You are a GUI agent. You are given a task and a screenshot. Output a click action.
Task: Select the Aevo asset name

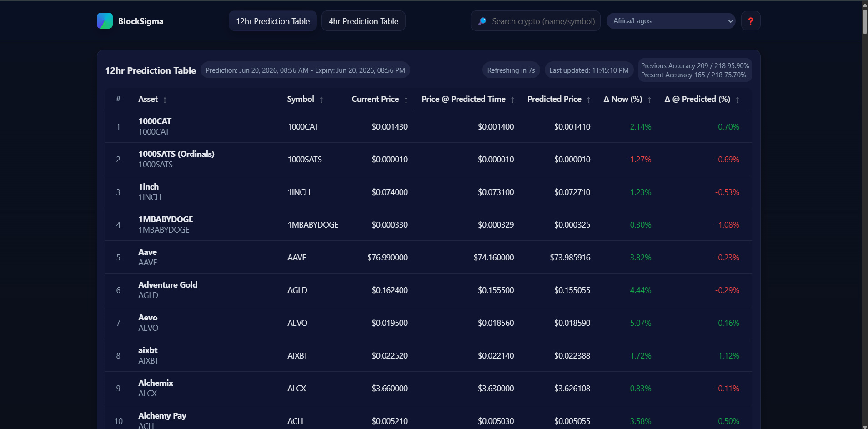point(148,317)
